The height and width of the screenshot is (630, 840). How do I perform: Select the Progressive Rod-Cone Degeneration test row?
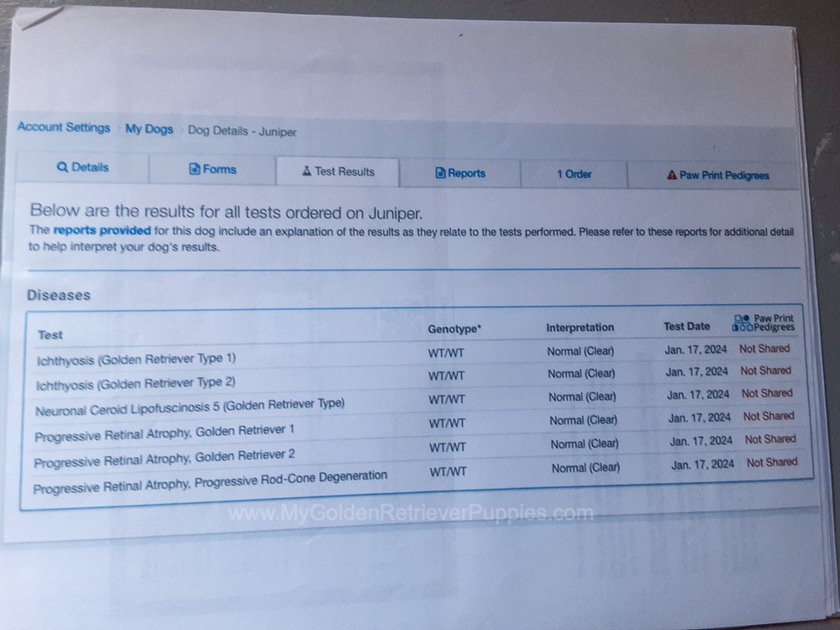[x=210, y=477]
